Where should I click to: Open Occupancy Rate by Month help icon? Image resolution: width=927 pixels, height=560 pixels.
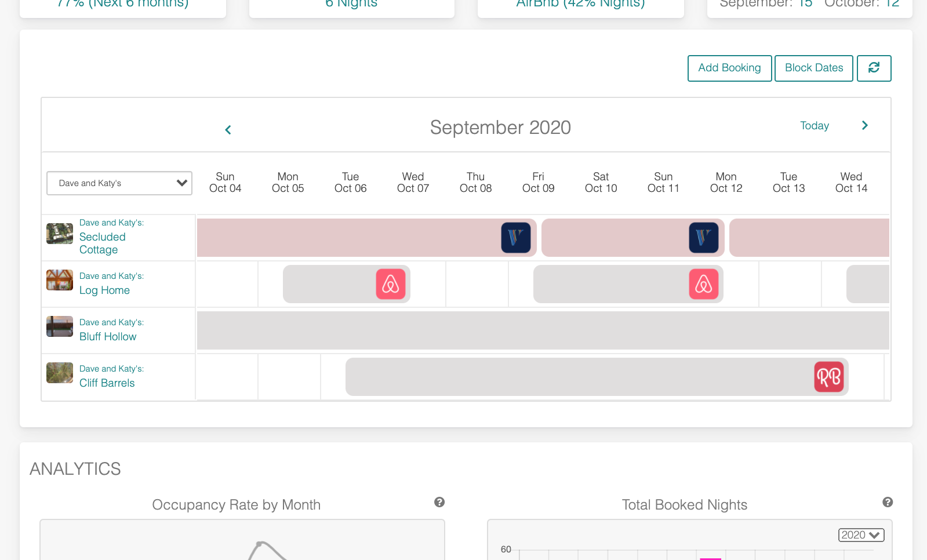point(439,502)
